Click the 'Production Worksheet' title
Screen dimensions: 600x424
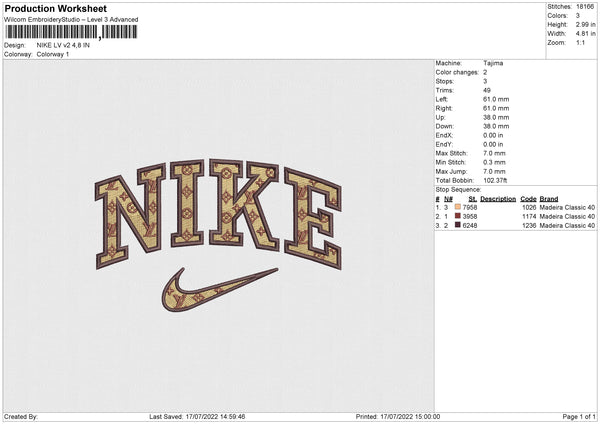point(55,9)
